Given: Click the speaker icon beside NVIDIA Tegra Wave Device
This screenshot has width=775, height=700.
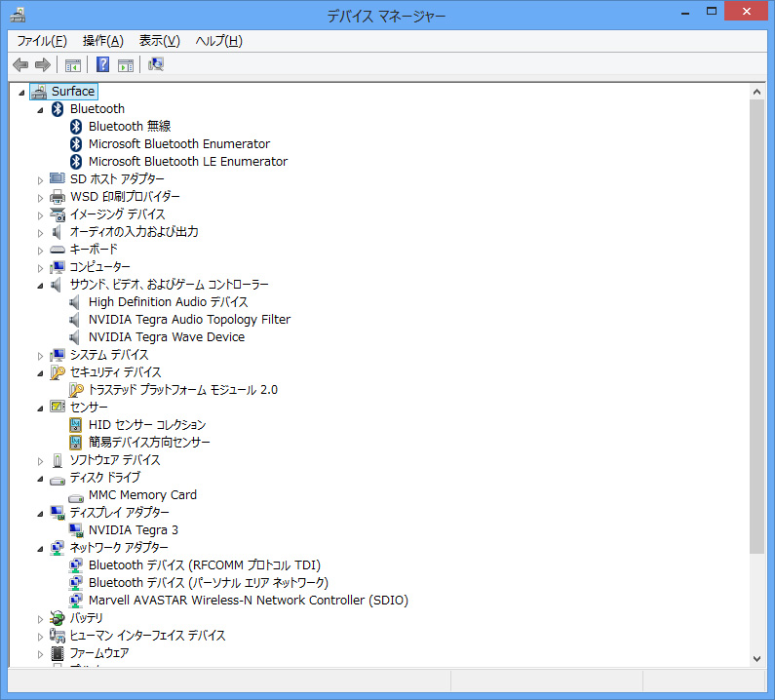Looking at the screenshot, I should coord(76,337).
